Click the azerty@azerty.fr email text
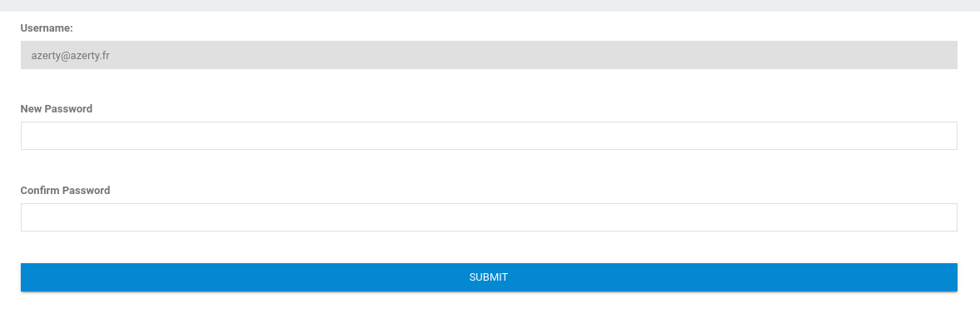This screenshot has height=314, width=980. click(x=71, y=56)
